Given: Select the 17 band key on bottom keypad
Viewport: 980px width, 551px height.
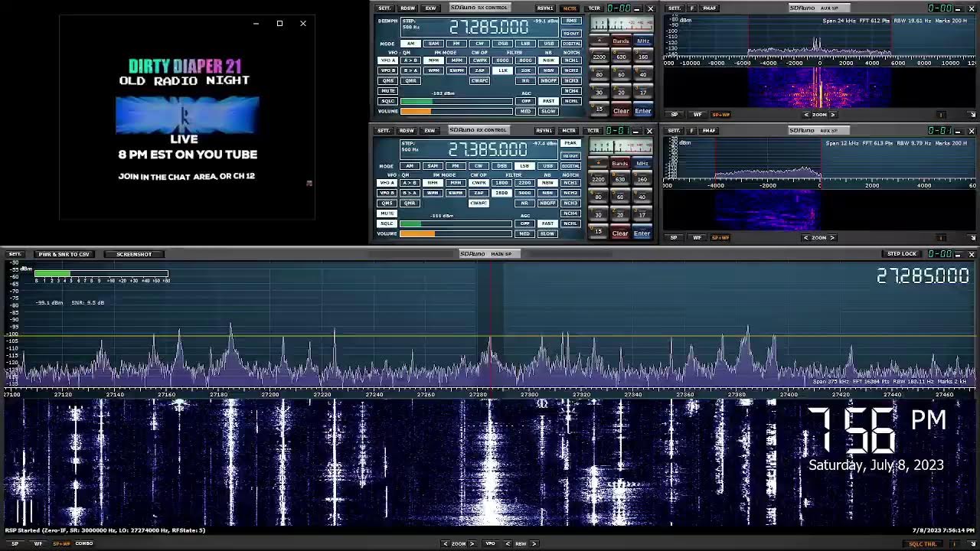Looking at the screenshot, I should (642, 215).
